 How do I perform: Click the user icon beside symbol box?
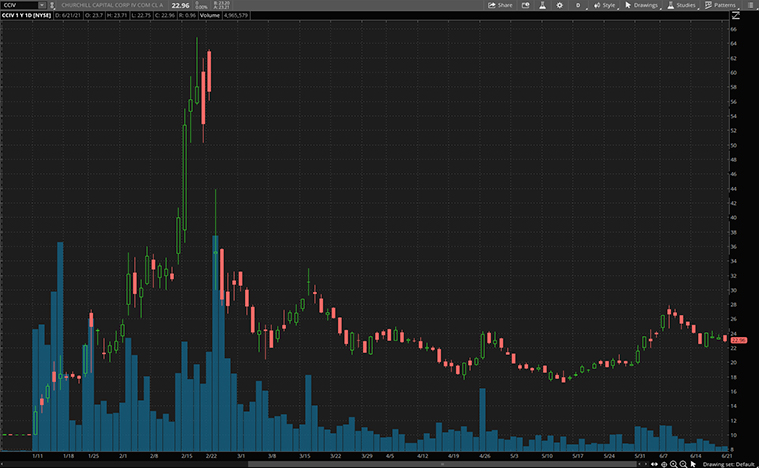pyautogui.click(x=53, y=5)
